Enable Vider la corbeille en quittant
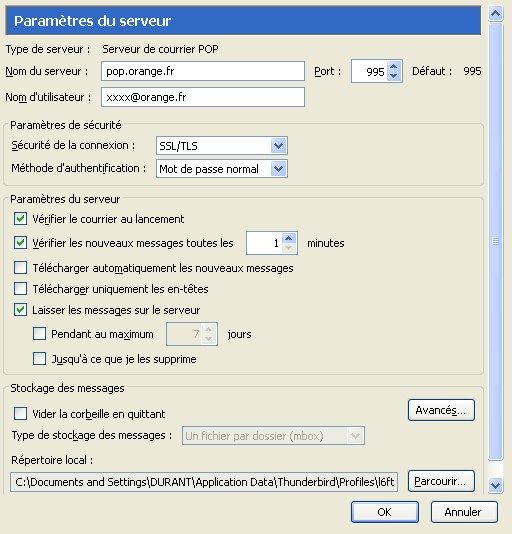 coord(20,414)
